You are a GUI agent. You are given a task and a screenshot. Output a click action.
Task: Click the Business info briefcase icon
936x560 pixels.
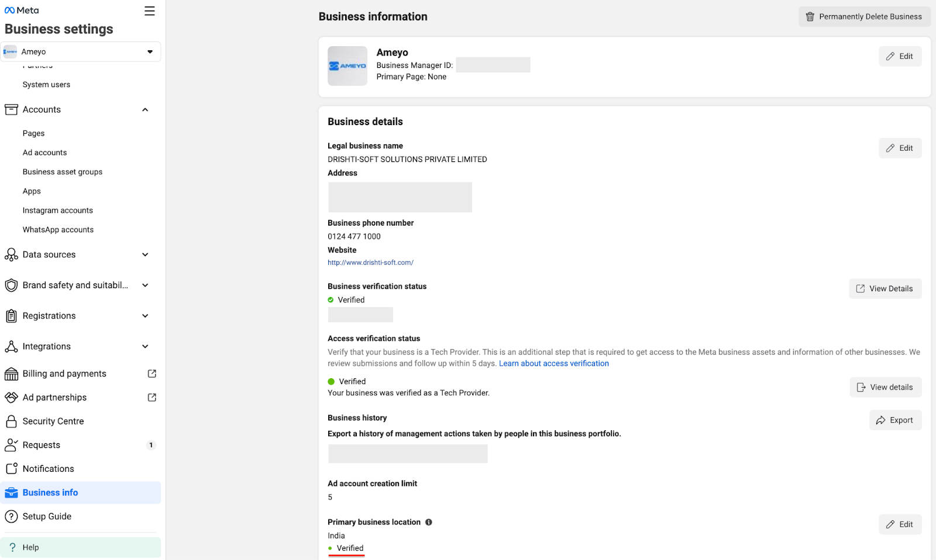point(11,493)
